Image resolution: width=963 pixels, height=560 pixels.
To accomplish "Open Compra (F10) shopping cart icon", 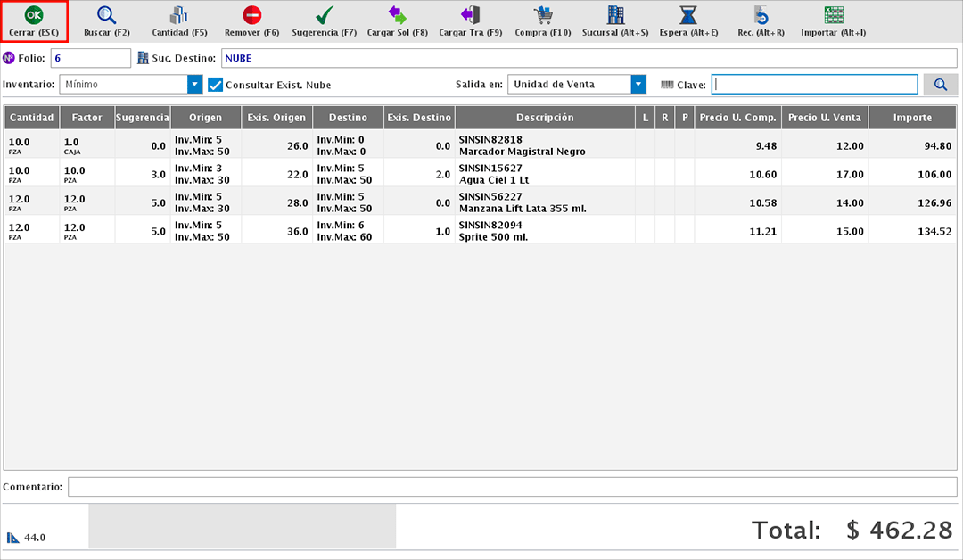I will pyautogui.click(x=542, y=15).
